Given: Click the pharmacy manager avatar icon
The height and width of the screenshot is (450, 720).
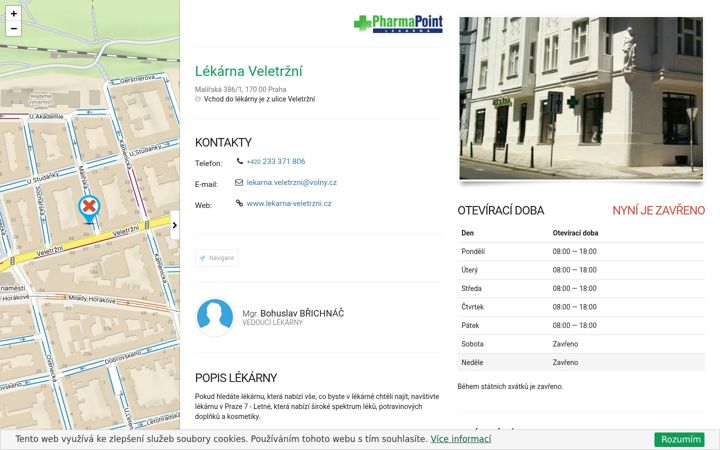Looking at the screenshot, I should [215, 317].
